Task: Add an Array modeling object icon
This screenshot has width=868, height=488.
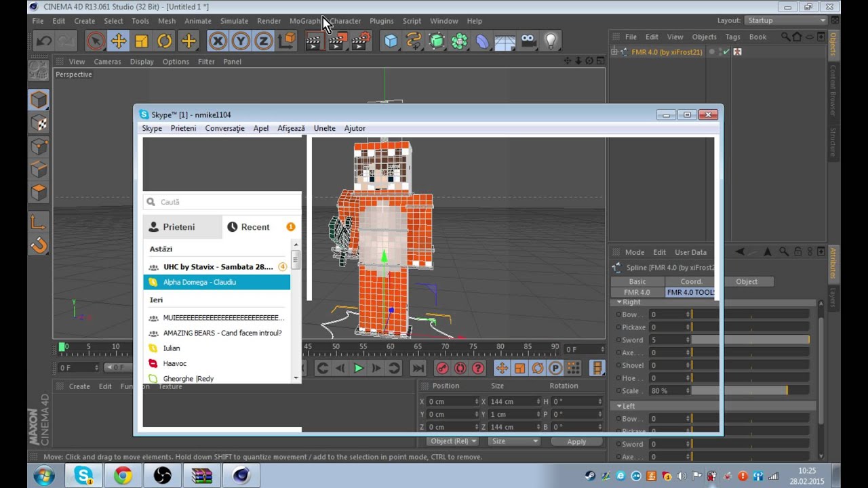Action: tap(460, 41)
